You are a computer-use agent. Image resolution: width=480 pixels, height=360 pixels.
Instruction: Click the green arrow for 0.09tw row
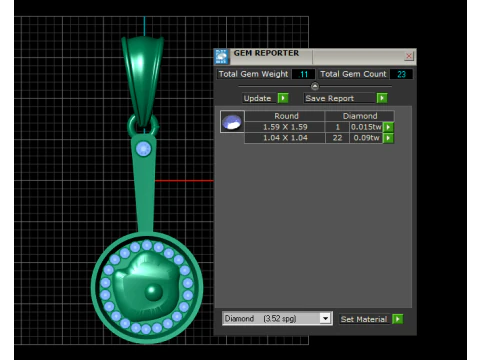pos(388,138)
